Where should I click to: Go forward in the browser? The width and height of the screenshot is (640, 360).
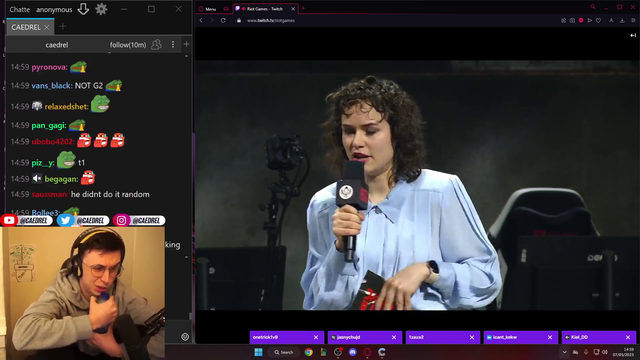click(x=212, y=20)
